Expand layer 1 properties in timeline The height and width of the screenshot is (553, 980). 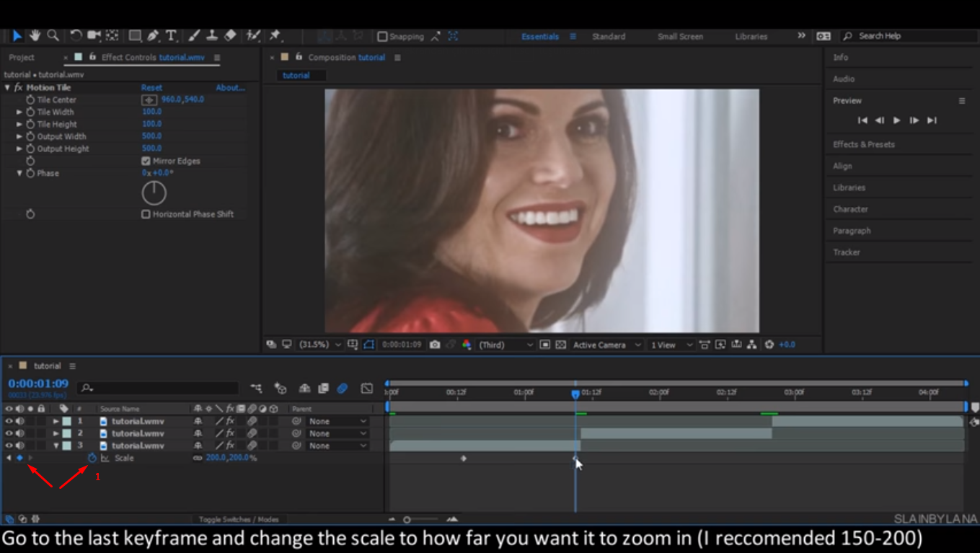tap(56, 421)
